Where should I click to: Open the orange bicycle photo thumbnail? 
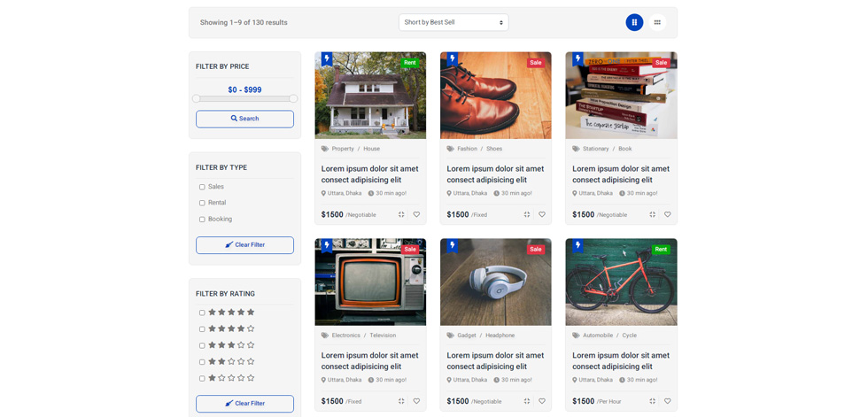(x=621, y=282)
